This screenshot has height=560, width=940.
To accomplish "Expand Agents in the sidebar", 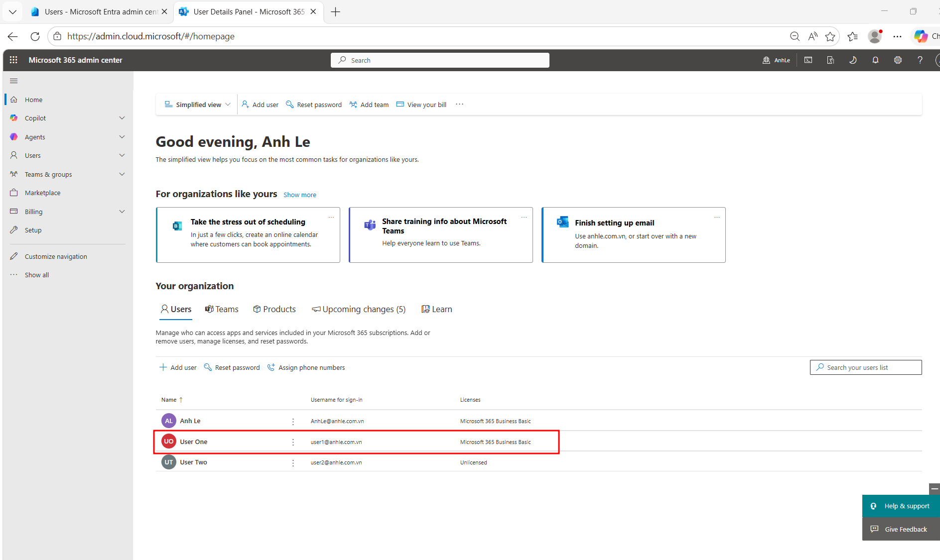I will 122,137.
